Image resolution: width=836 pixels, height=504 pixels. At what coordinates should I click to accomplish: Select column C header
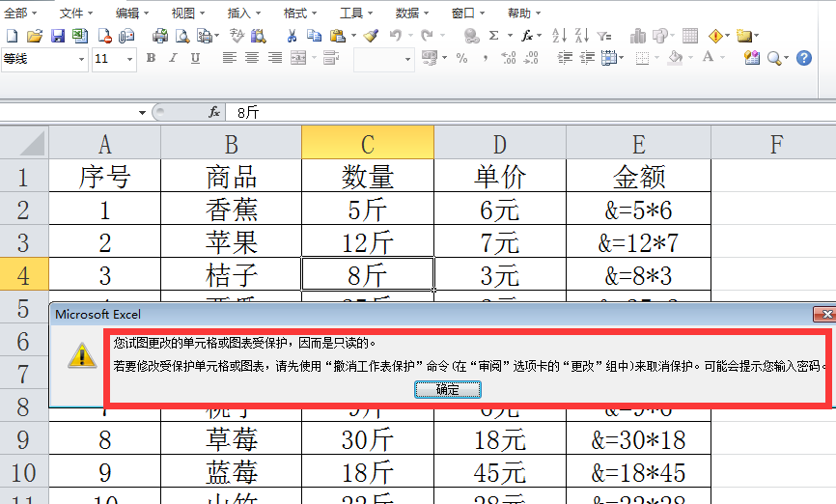click(x=368, y=142)
